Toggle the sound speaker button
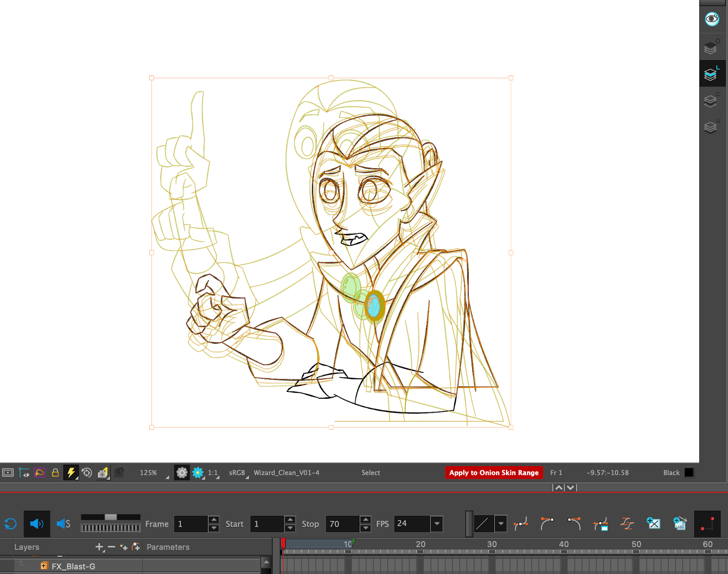 [x=37, y=524]
